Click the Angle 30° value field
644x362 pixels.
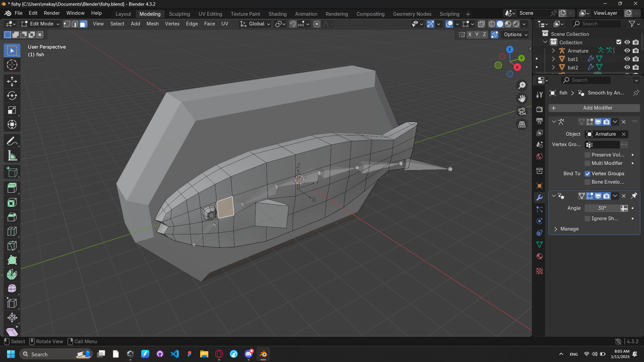click(602, 208)
